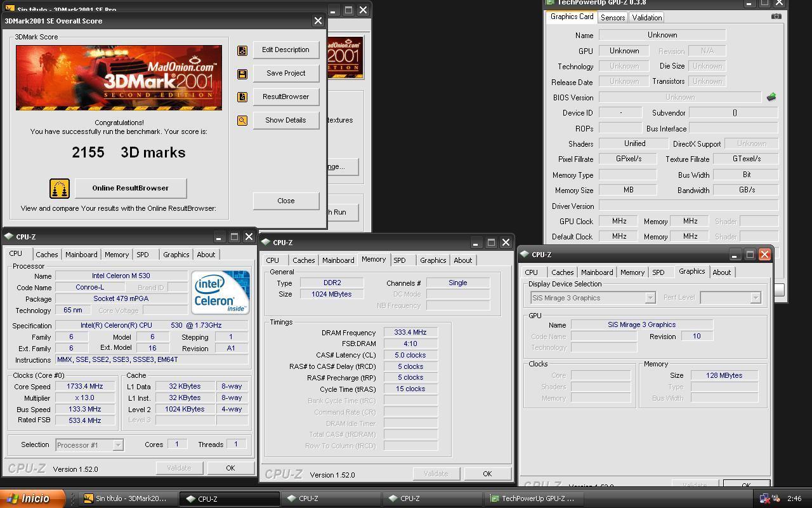Image resolution: width=812 pixels, height=508 pixels.
Task: Open Edit Description in 3DMark score dialog
Action: tap(285, 50)
